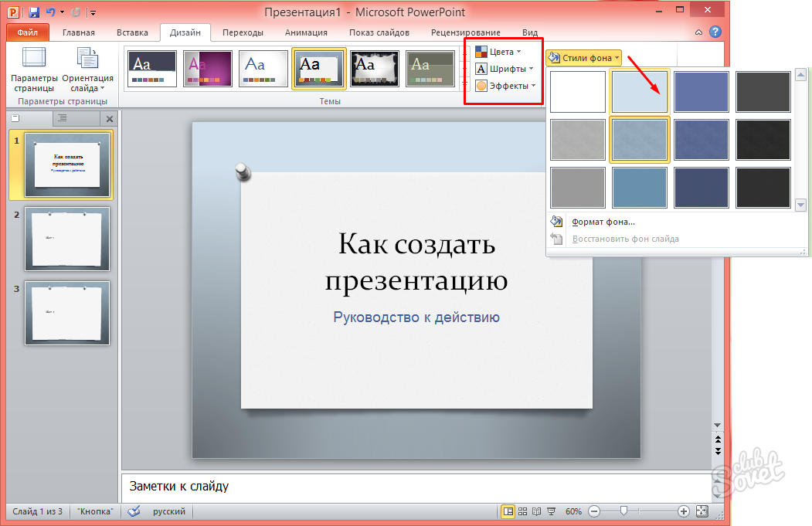Click the zoom in plus button
The image size is (812, 526).
684,511
